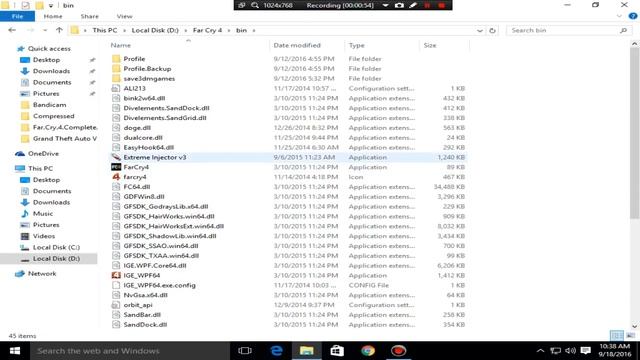This screenshot has width=640, height=360.
Task: Select doge.dll file
Action: (x=137, y=128)
